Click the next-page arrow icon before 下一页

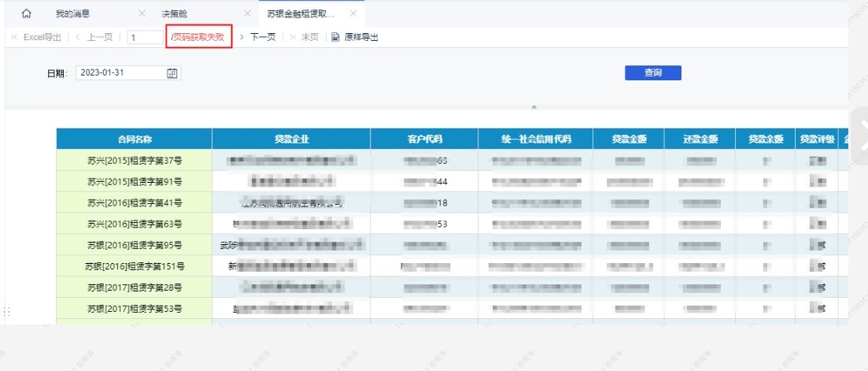(242, 37)
